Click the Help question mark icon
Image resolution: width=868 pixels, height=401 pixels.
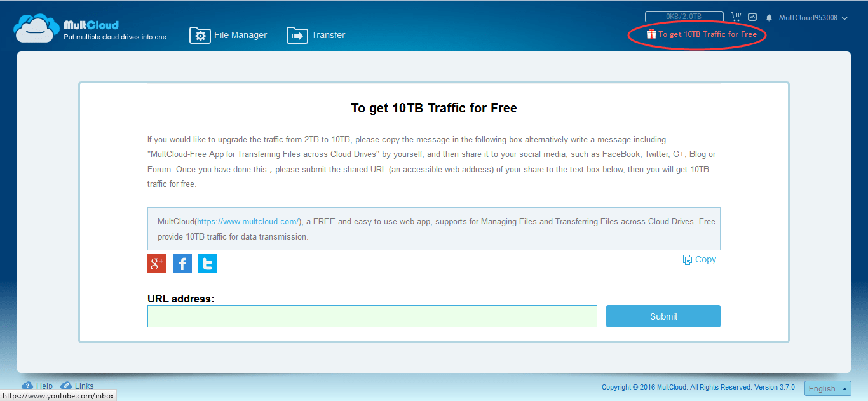[x=27, y=386]
